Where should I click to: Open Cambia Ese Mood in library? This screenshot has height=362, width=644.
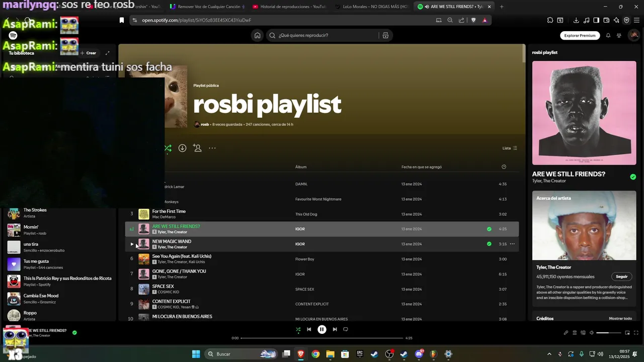59,299
